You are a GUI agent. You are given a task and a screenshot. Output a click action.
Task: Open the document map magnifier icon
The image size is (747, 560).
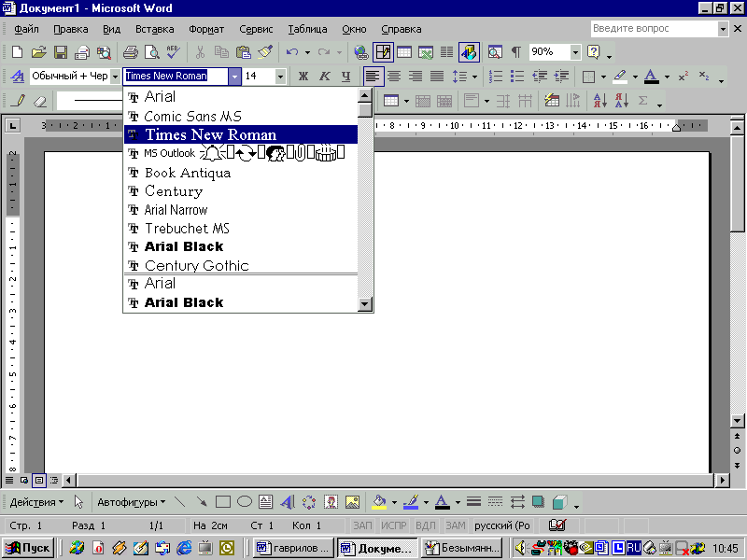(x=495, y=52)
